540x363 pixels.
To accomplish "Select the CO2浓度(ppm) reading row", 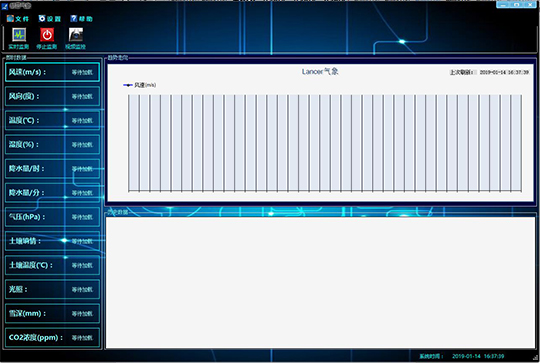I will pos(52,337).
